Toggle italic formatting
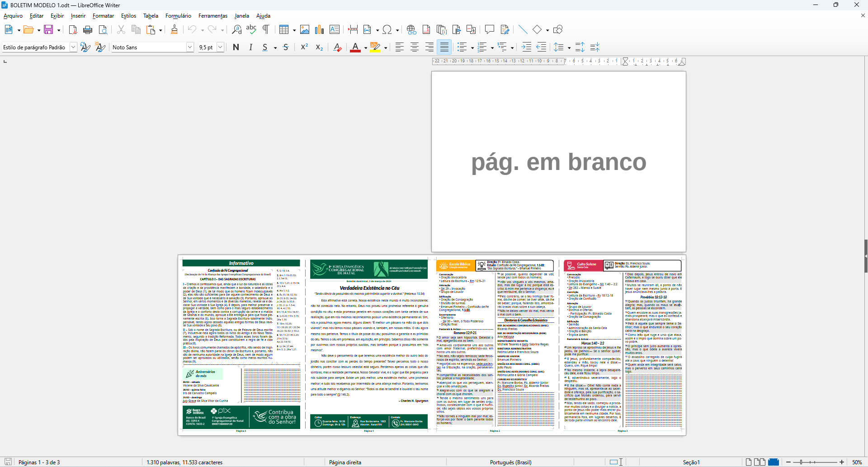 point(251,47)
